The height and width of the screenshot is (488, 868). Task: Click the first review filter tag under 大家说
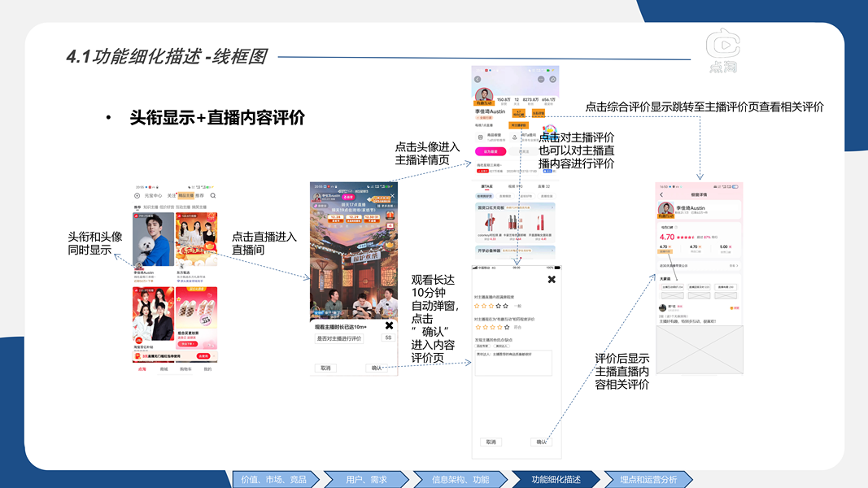(673, 287)
